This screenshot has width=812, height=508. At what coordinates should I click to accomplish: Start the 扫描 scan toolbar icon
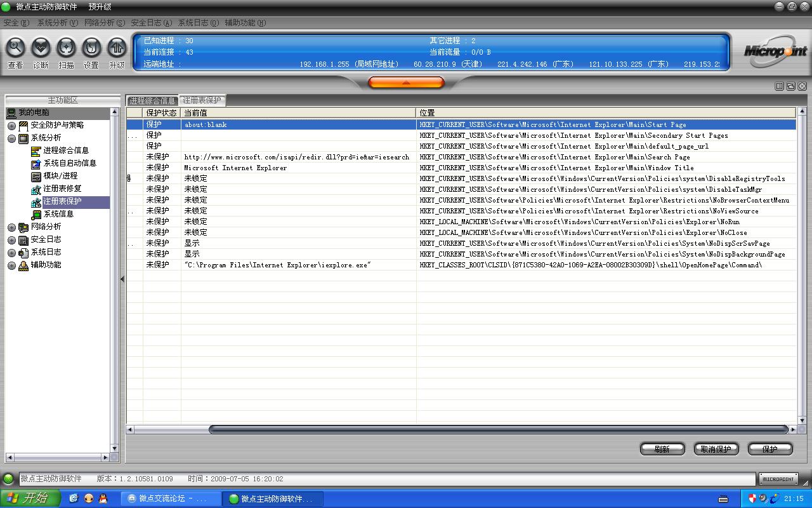[66, 48]
